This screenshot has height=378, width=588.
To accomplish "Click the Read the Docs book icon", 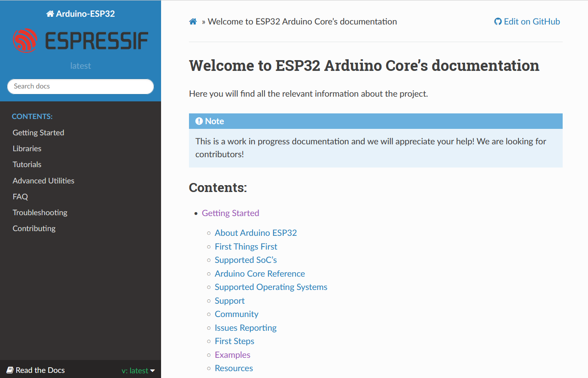I will tap(9, 370).
